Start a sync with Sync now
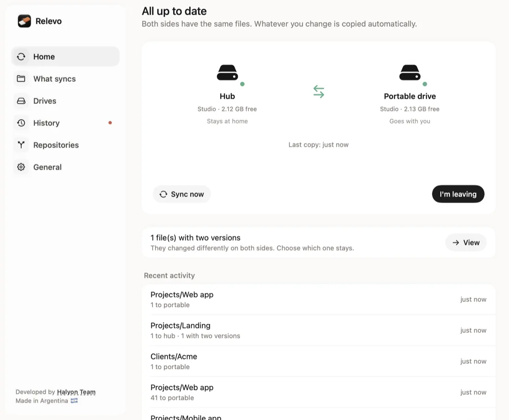The height and width of the screenshot is (420, 509). [182, 194]
